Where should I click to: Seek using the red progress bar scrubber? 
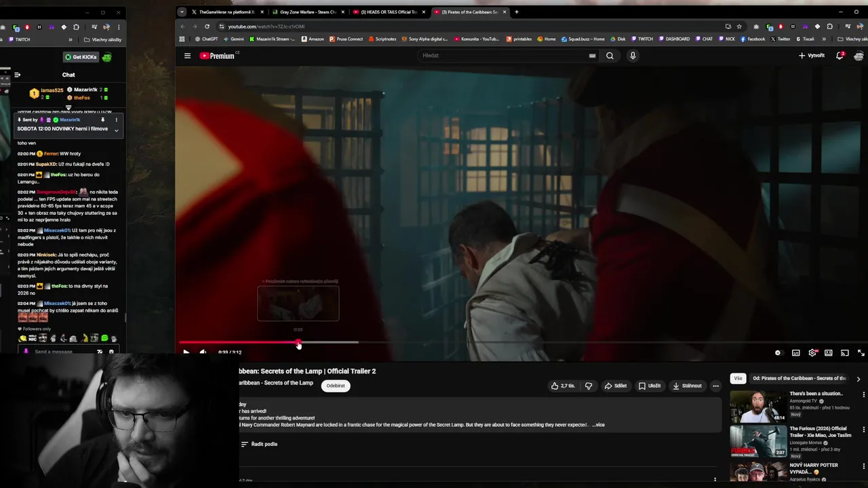tap(298, 342)
